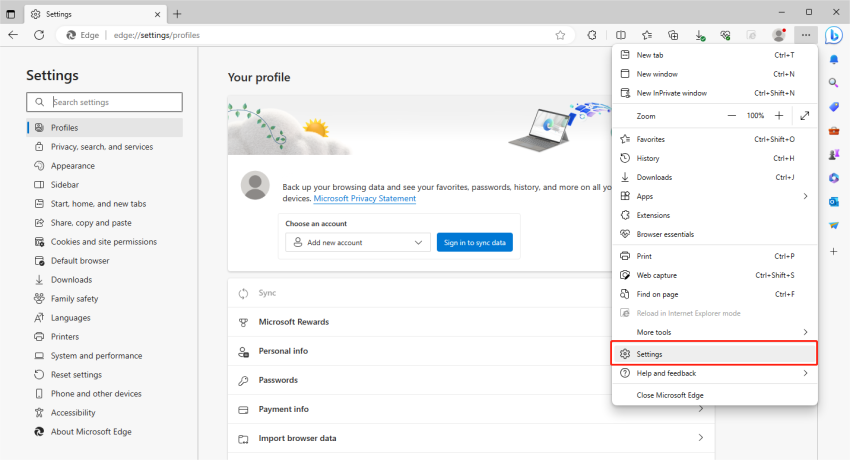Click the browser refresh button
Image resolution: width=850 pixels, height=460 pixels.
pyautogui.click(x=39, y=35)
